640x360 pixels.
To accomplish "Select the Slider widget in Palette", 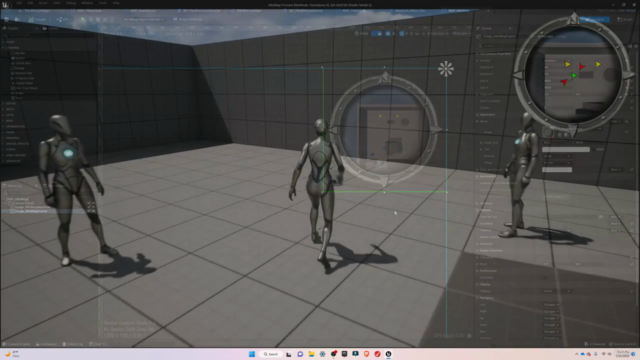I will click(19, 93).
